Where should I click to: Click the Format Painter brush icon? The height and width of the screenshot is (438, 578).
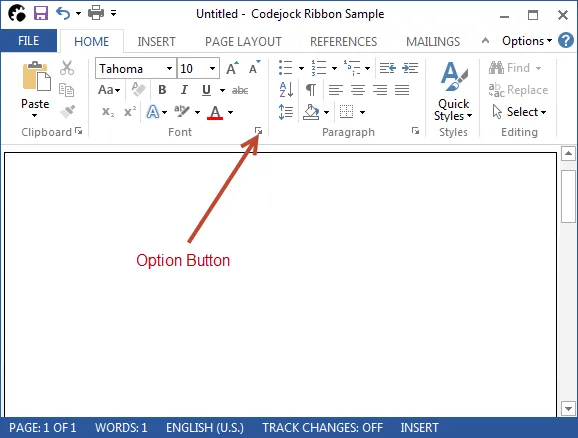click(x=67, y=111)
